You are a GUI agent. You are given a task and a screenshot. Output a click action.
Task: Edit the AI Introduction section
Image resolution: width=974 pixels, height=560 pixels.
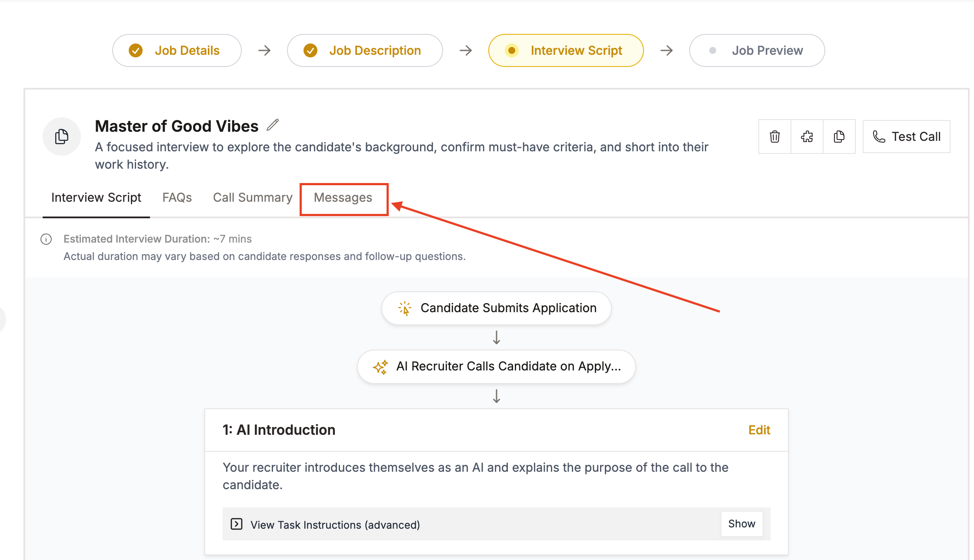tap(759, 430)
